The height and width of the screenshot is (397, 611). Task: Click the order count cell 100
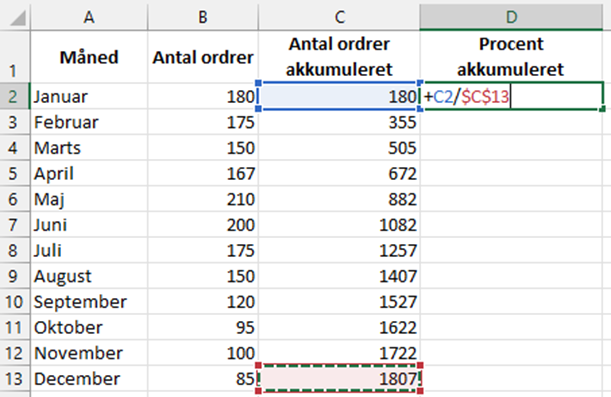(203, 353)
